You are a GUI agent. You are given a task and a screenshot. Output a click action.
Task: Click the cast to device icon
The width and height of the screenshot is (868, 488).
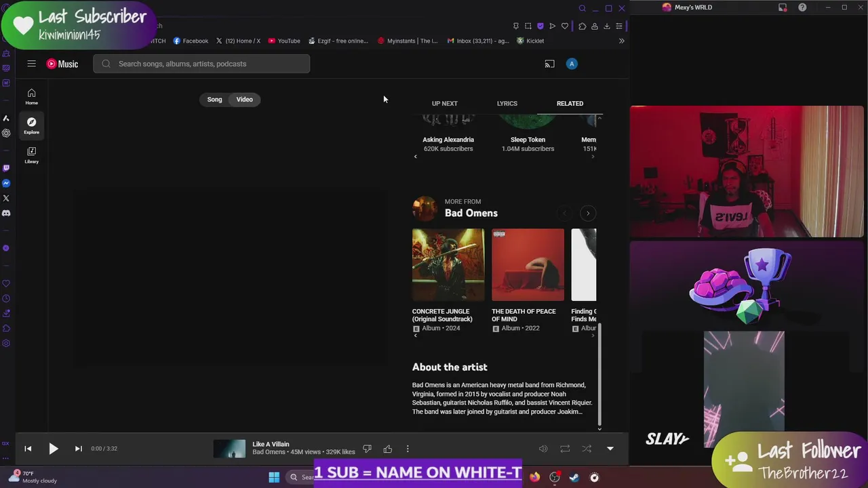(549, 64)
